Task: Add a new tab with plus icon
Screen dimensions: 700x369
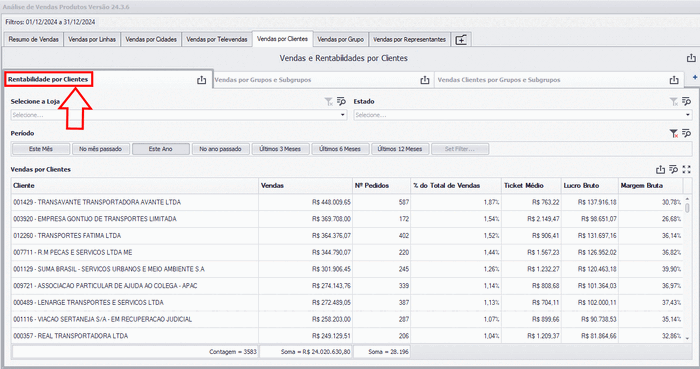Action: tap(461, 40)
